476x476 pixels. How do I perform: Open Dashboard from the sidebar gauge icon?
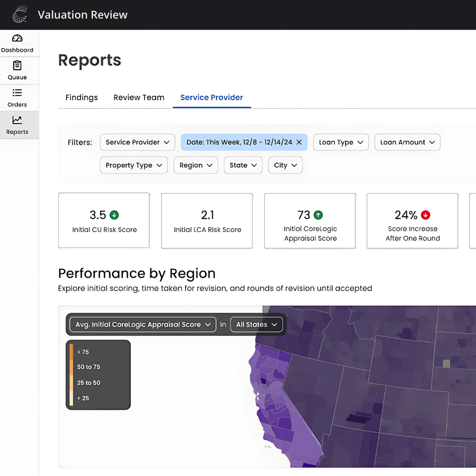[17, 38]
